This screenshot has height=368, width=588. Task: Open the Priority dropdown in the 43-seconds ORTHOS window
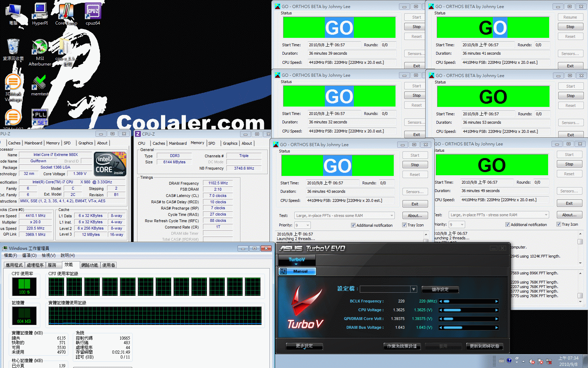tap(302, 225)
